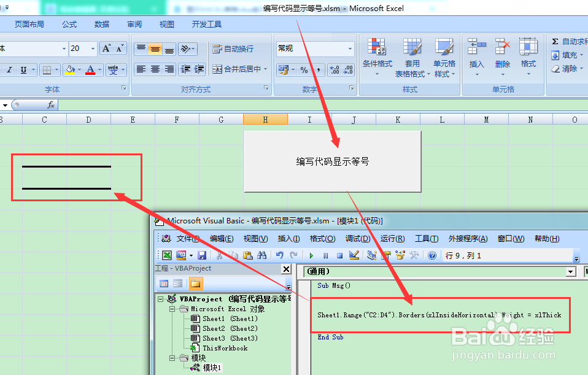The width and height of the screenshot is (588, 375).
Task: Toggle bottom vertical alignment
Action: coord(169,48)
